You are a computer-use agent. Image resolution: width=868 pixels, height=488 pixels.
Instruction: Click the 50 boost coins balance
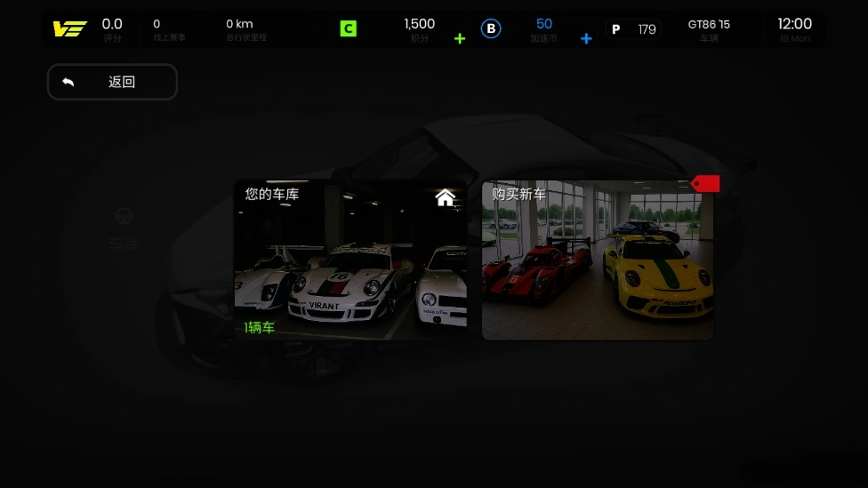(543, 29)
